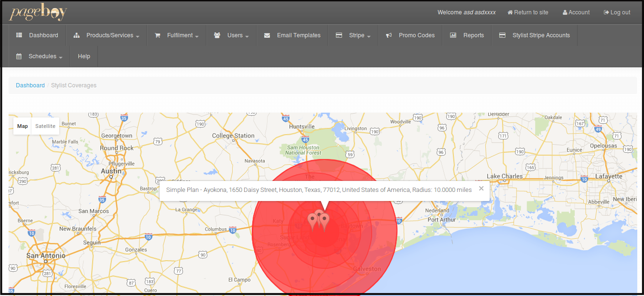Click the user icon beside Account

pyautogui.click(x=565, y=12)
